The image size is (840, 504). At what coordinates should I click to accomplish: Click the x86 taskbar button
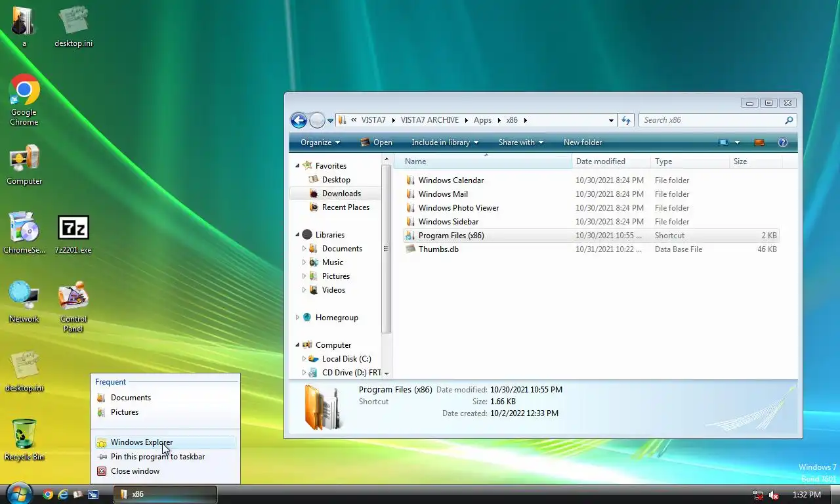[x=165, y=494]
